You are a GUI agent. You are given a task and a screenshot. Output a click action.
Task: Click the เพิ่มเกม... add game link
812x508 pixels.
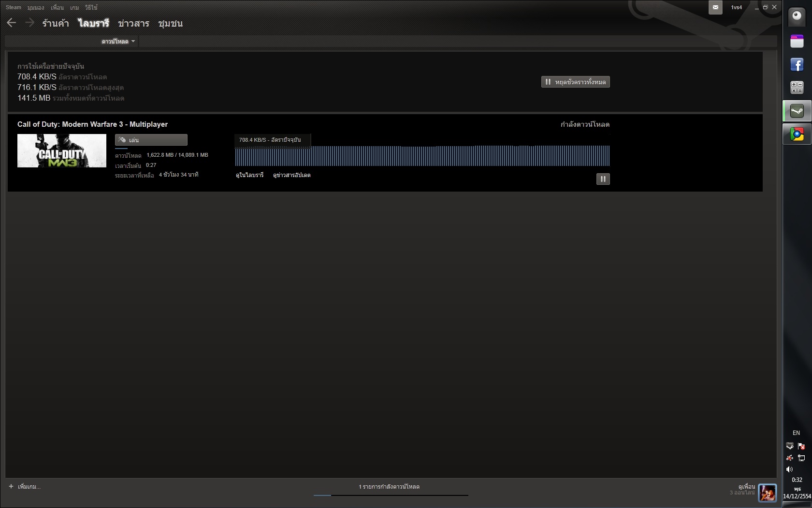29,486
